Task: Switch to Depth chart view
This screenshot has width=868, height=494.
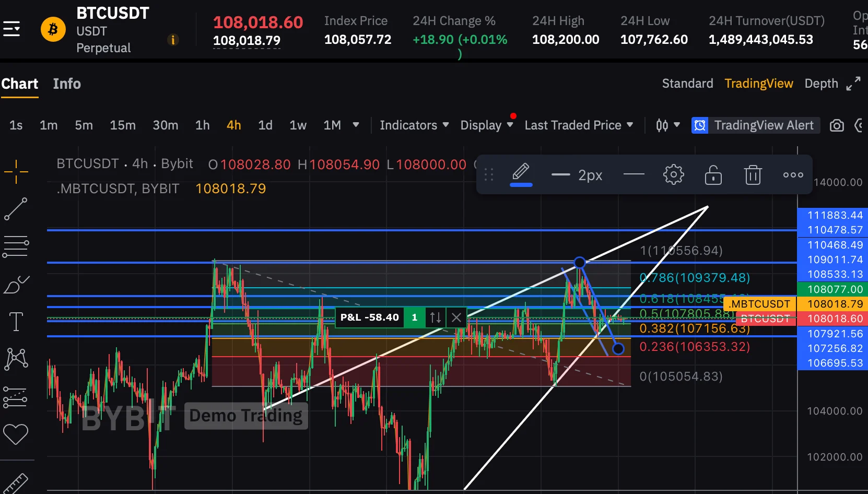Action: [821, 84]
